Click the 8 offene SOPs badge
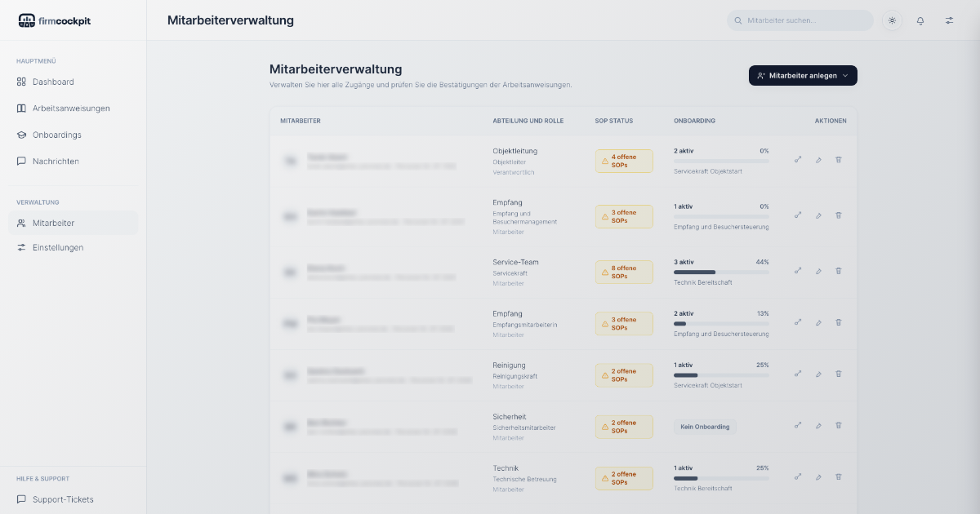 point(624,272)
